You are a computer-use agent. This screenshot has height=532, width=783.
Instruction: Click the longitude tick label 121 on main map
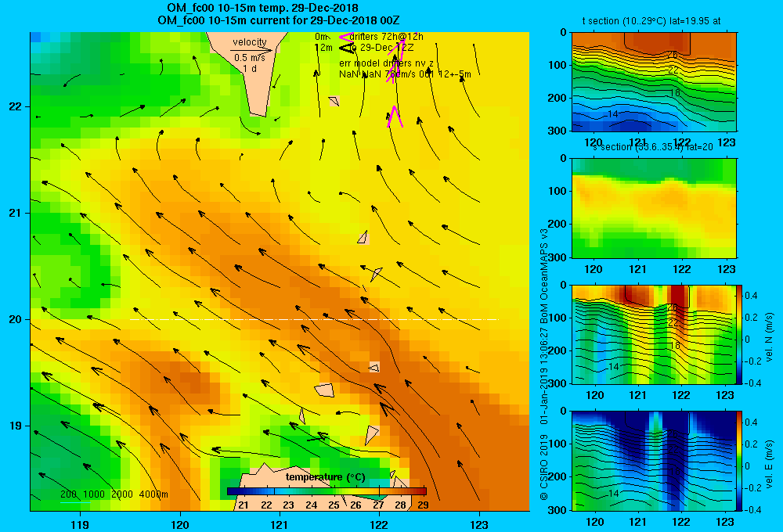pyautogui.click(x=280, y=524)
